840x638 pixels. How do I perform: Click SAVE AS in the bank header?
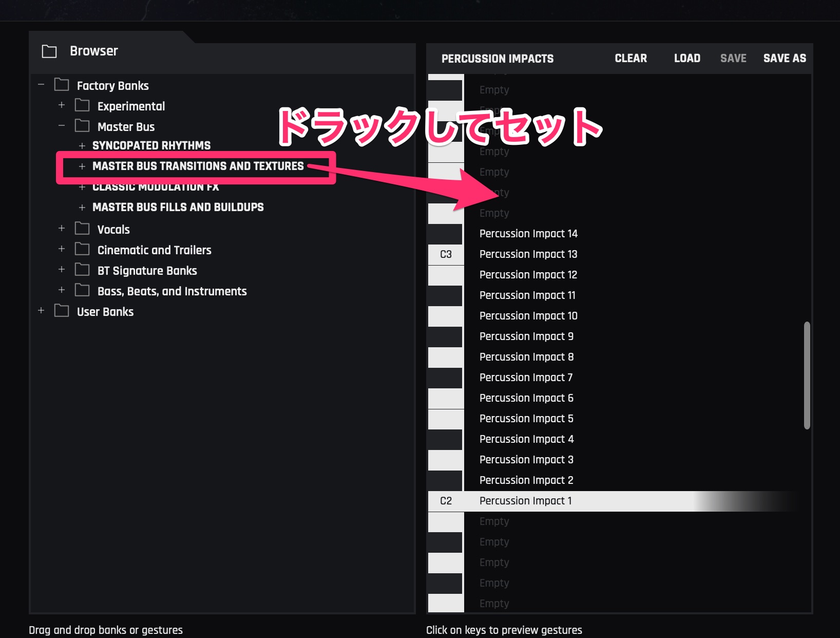click(784, 59)
